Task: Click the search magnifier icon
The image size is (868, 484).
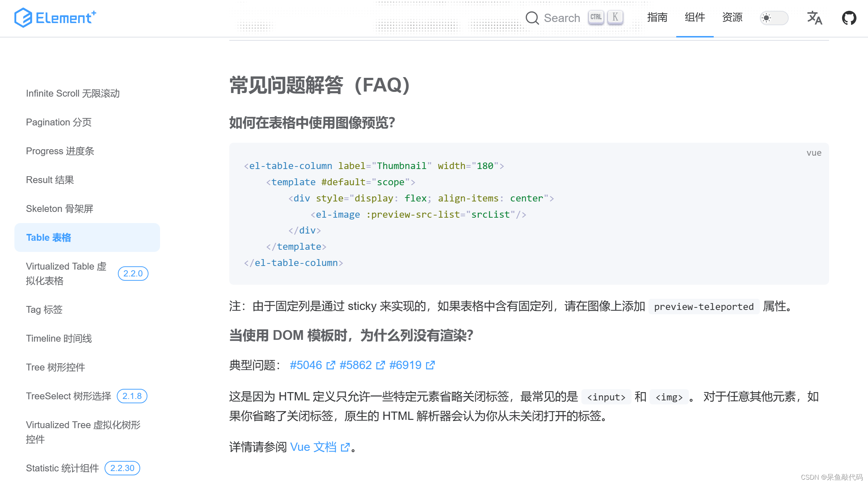Action: coord(532,18)
